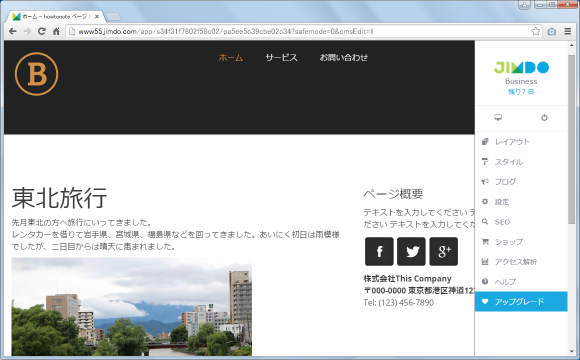Screen dimensions: 580x360
Task: Open the ブログ menu item
Action: click(521, 182)
